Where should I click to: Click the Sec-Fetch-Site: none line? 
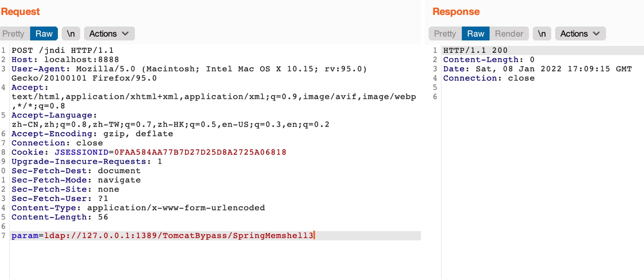pyautogui.click(x=65, y=189)
